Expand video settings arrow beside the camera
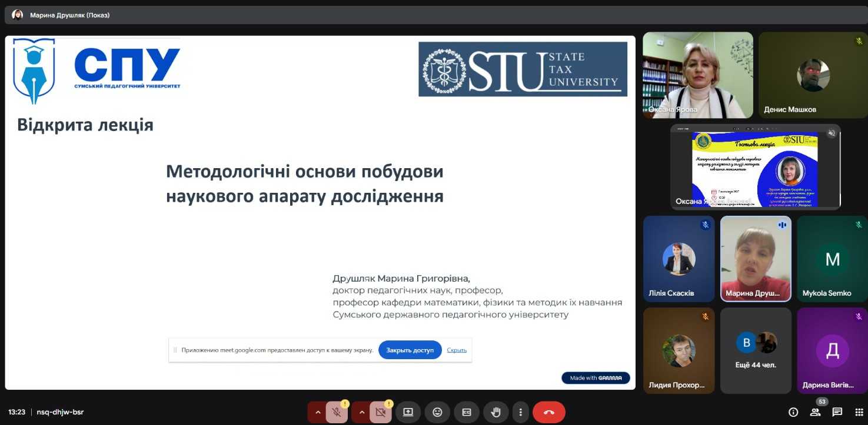The height and width of the screenshot is (425, 868). tap(361, 413)
